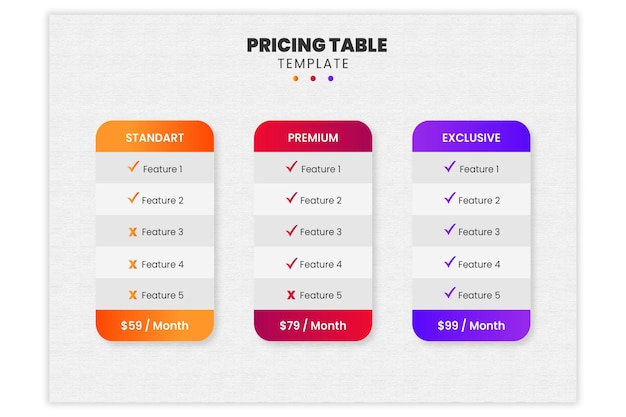Click the $79 / Month button
Image resolution: width=626 pixels, height=417 pixels.
[313, 325]
